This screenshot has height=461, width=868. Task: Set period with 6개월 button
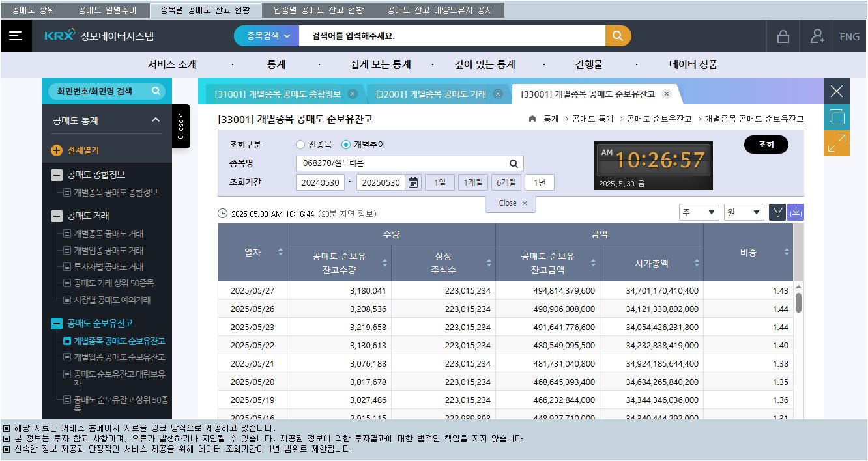506,183
